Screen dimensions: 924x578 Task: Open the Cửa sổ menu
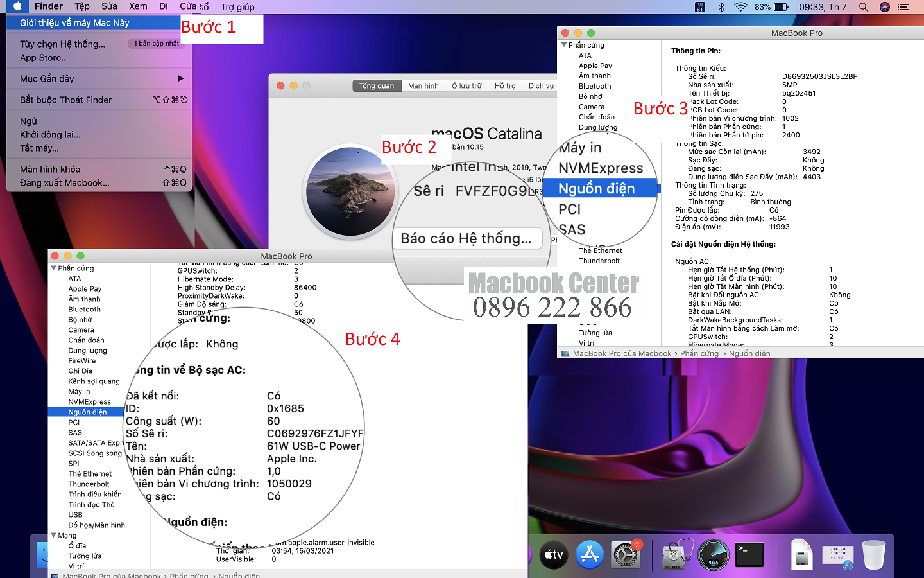194,6
